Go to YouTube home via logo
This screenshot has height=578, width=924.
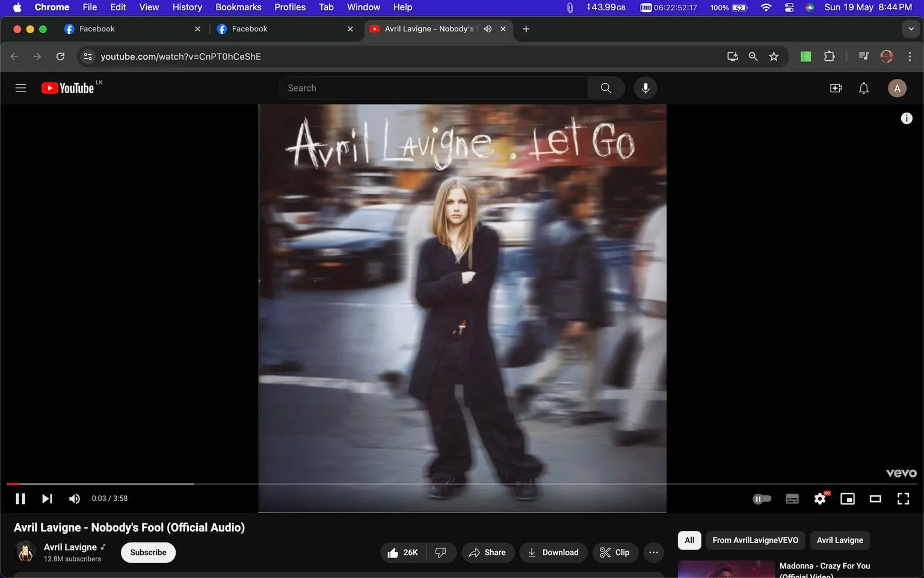(x=67, y=88)
